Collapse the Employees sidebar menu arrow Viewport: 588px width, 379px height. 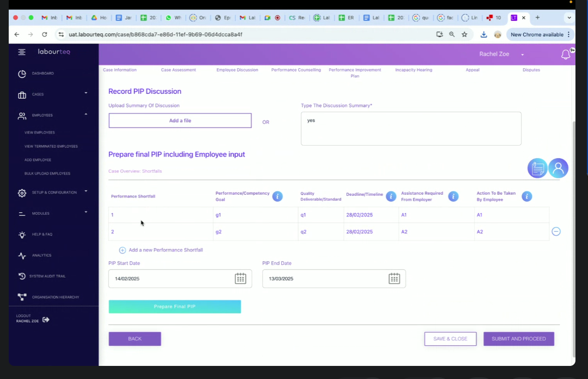point(86,114)
